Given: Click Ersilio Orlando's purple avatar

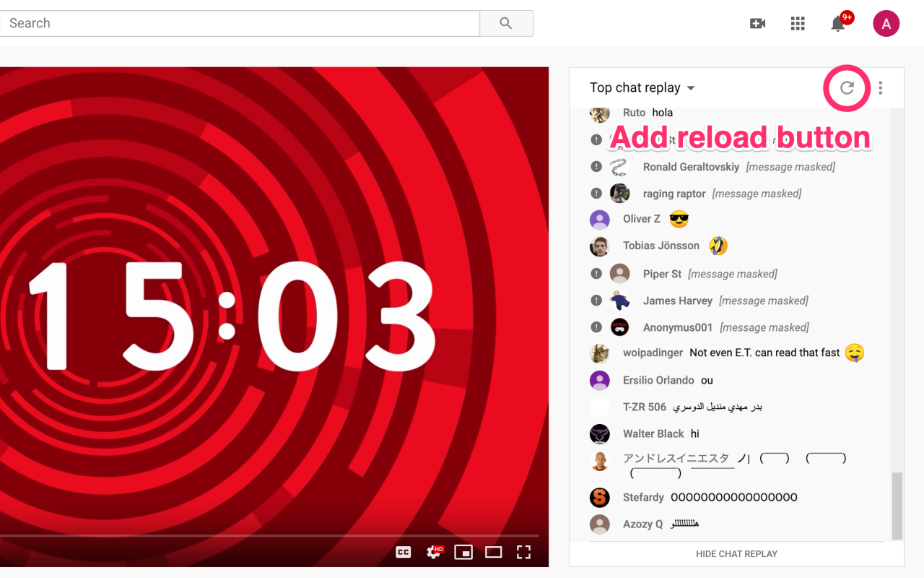Looking at the screenshot, I should (599, 380).
